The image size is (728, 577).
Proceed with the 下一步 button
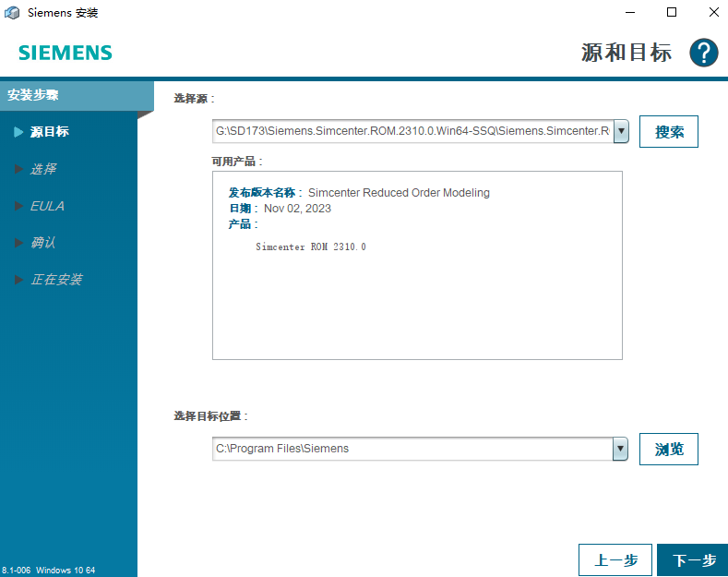coord(693,559)
